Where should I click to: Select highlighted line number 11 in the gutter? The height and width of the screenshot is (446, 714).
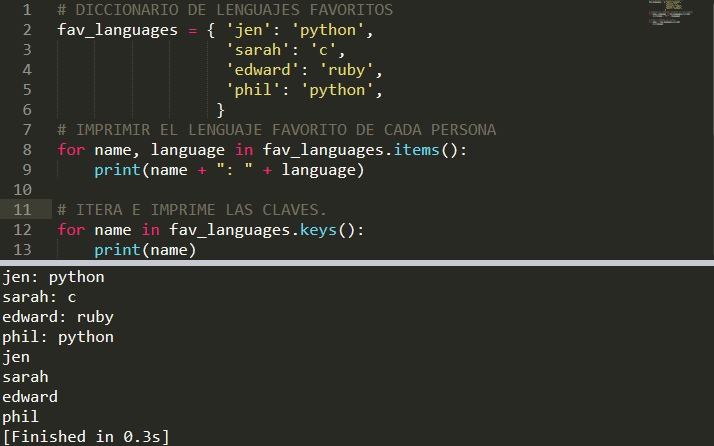pyautogui.click(x=22, y=210)
